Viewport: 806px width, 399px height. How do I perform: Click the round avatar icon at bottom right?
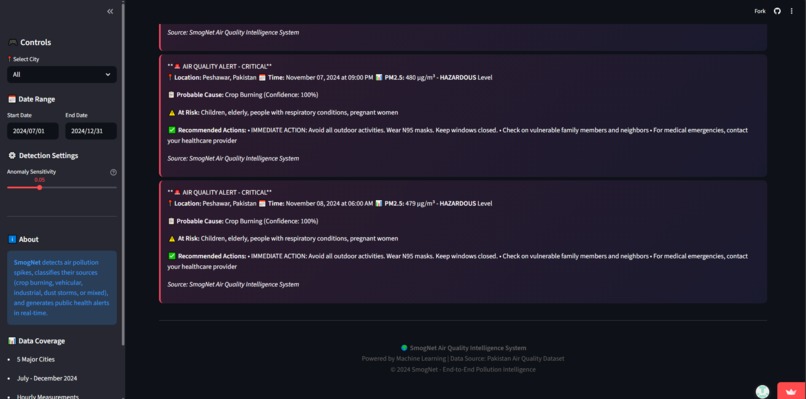coord(762,392)
